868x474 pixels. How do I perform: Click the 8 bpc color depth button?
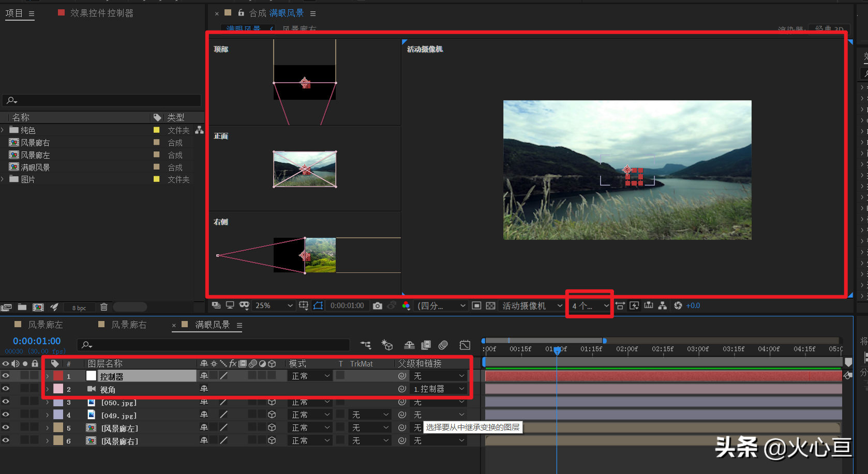(79, 308)
